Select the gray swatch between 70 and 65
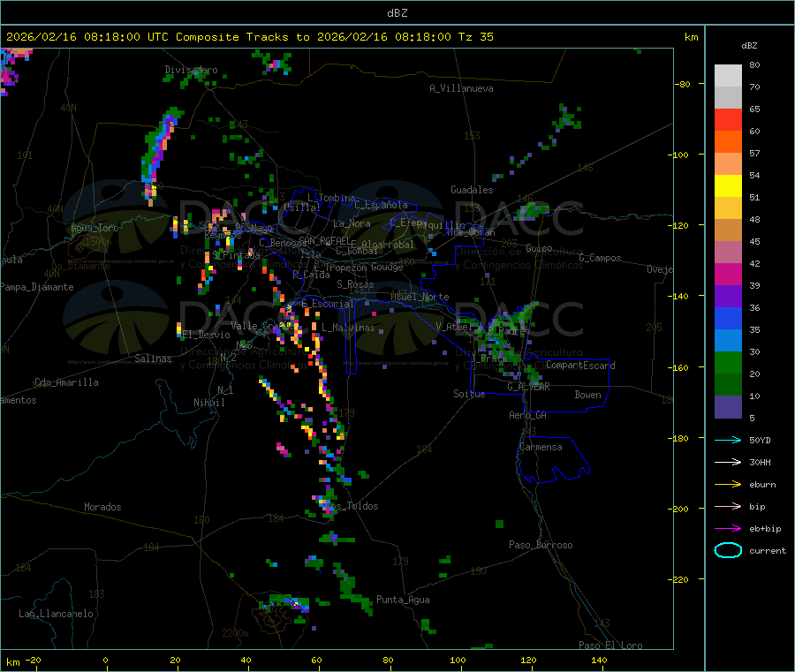The width and height of the screenshot is (795, 672). tap(728, 98)
